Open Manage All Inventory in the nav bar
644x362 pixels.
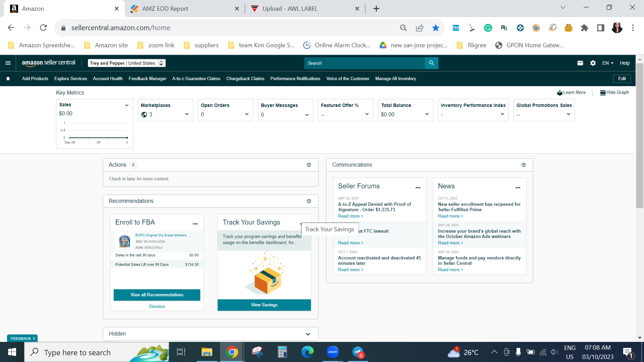tap(396, 79)
